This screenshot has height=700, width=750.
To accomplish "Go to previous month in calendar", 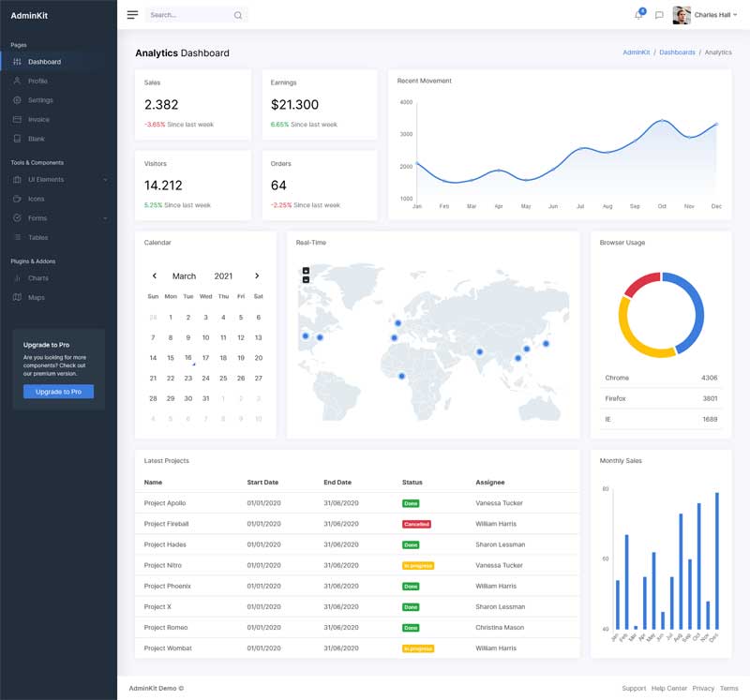I will (155, 276).
